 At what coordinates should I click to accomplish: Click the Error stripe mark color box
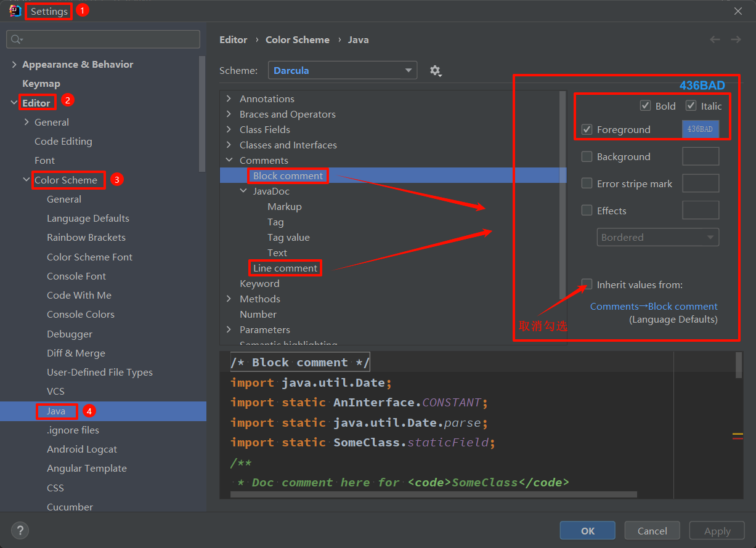click(x=701, y=183)
